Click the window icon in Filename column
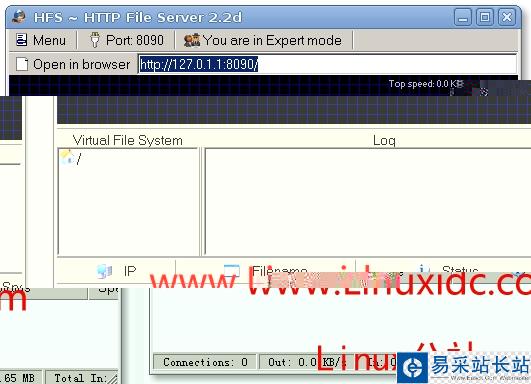The image size is (531, 384). tap(232, 271)
